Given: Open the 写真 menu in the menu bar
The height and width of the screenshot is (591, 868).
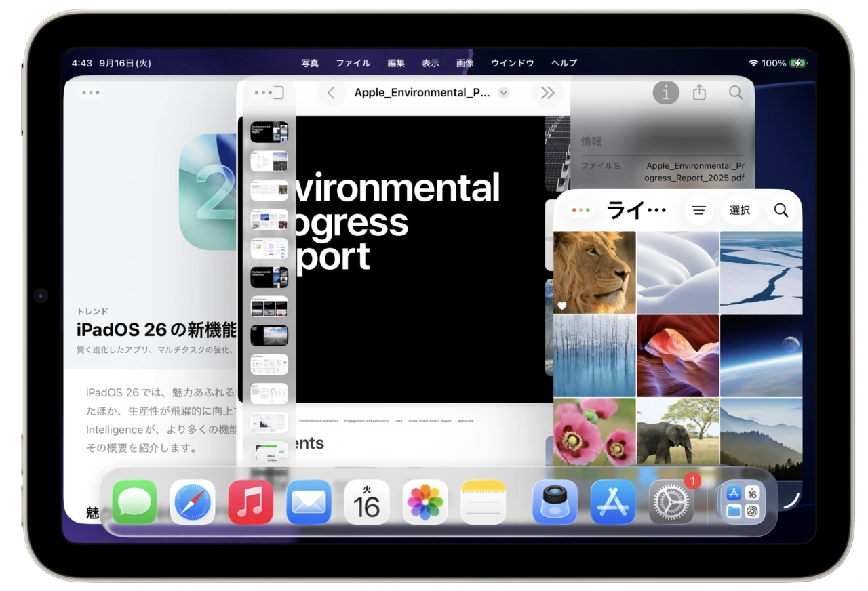Looking at the screenshot, I should [310, 63].
